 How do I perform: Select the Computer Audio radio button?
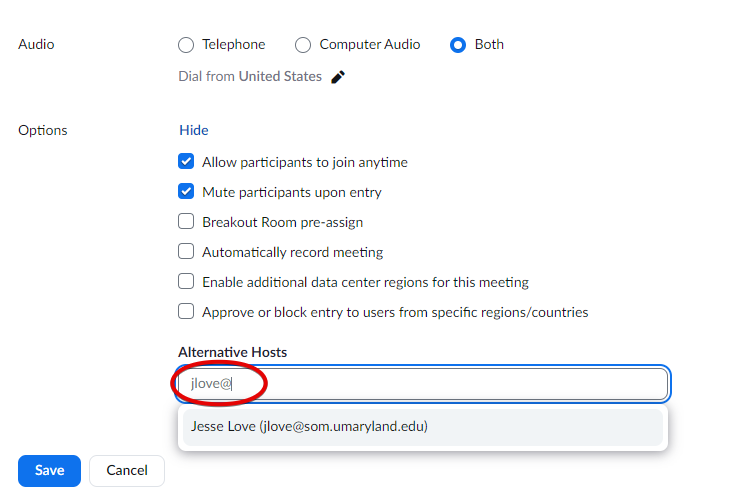point(303,45)
